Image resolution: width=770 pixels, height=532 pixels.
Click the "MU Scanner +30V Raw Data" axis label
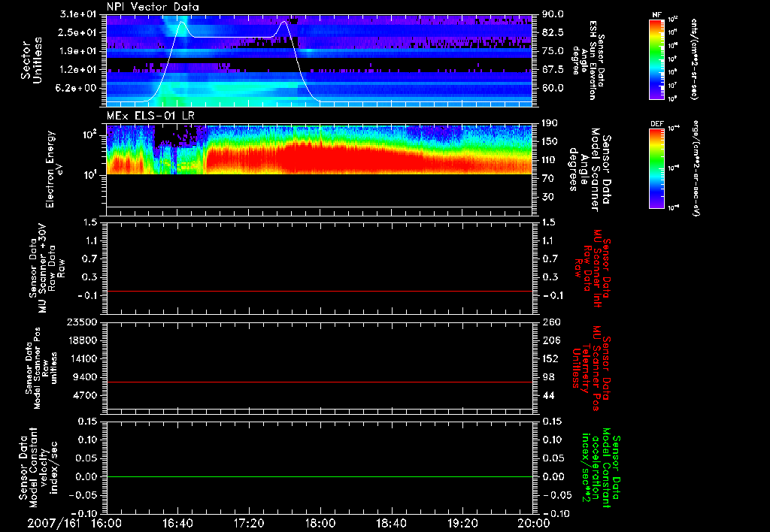tap(47, 268)
